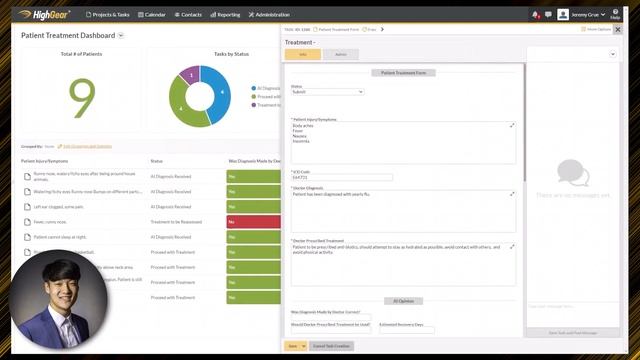Open the Calendar menu
Screen dimensions: 640x360
152,15
